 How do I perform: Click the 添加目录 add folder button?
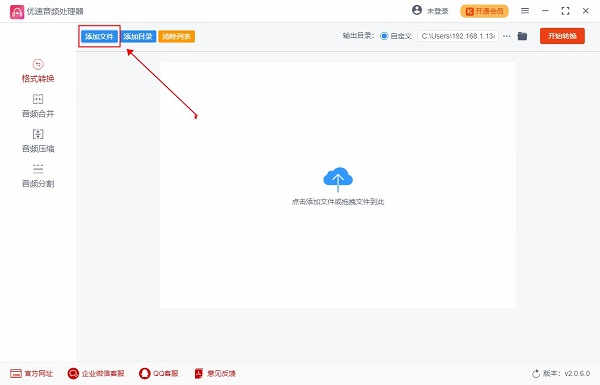coord(138,36)
